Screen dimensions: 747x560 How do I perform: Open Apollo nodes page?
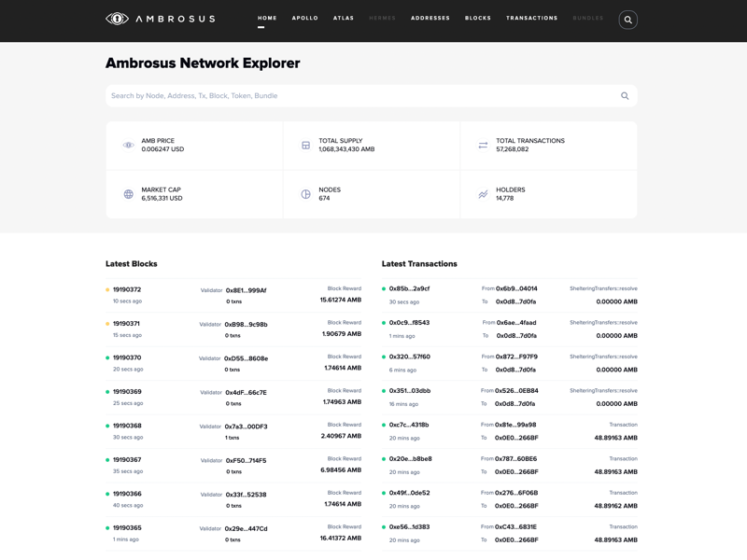(305, 18)
